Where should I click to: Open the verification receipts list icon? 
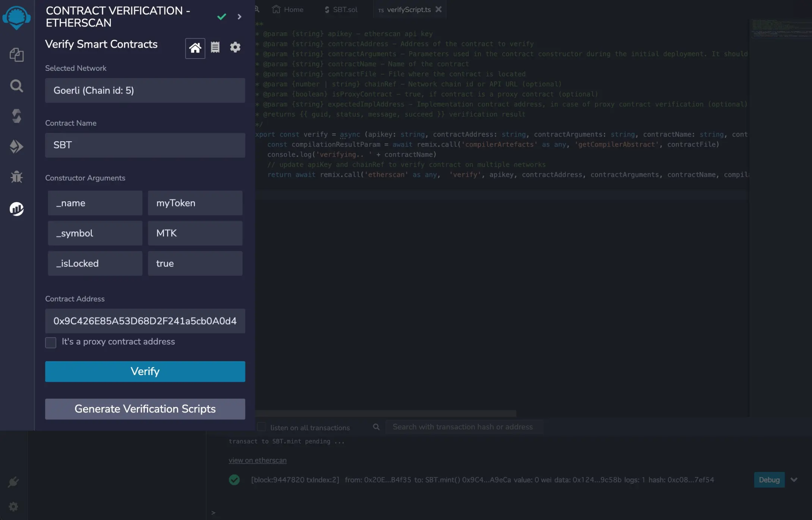point(215,47)
